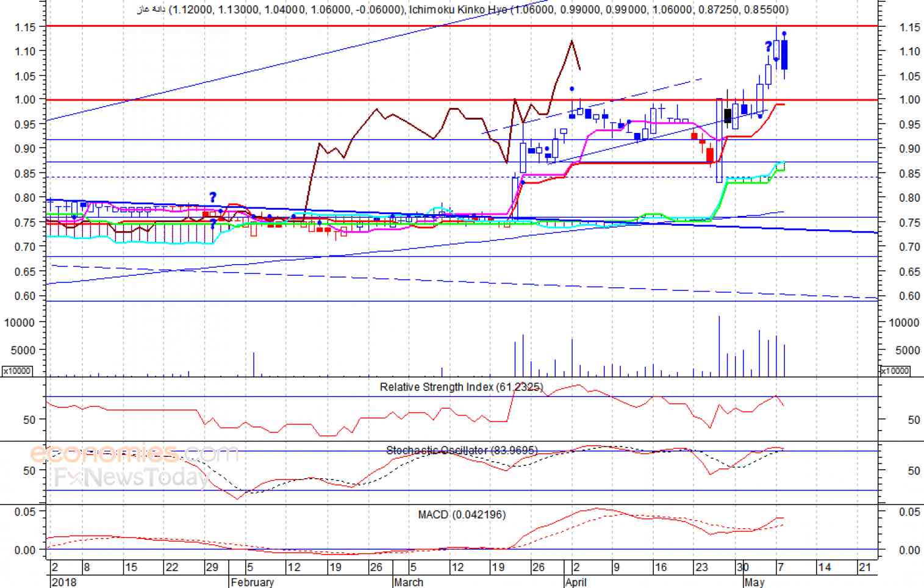Click the black candlestick in late April
924x588 pixels.
tap(728, 116)
